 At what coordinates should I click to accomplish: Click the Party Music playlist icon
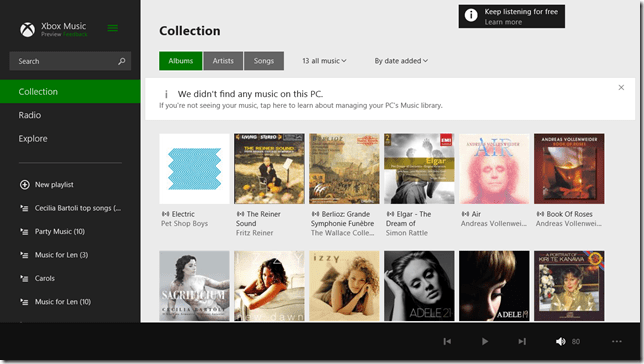pyautogui.click(x=25, y=232)
